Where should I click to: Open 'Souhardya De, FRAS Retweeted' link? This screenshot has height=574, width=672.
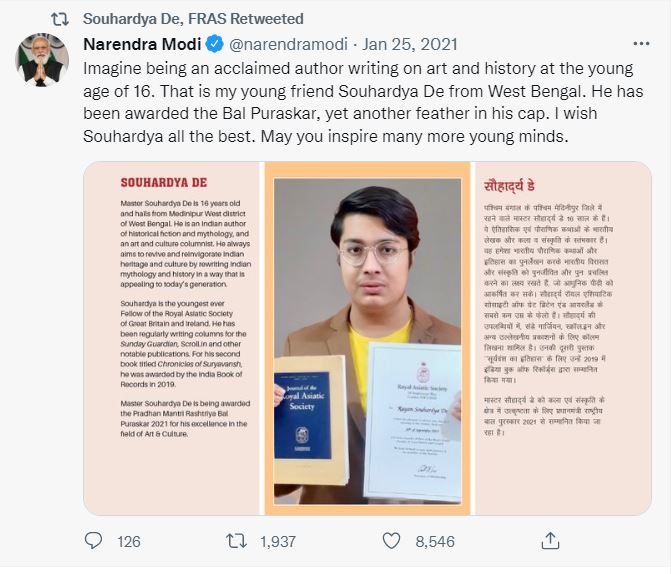[193, 19]
